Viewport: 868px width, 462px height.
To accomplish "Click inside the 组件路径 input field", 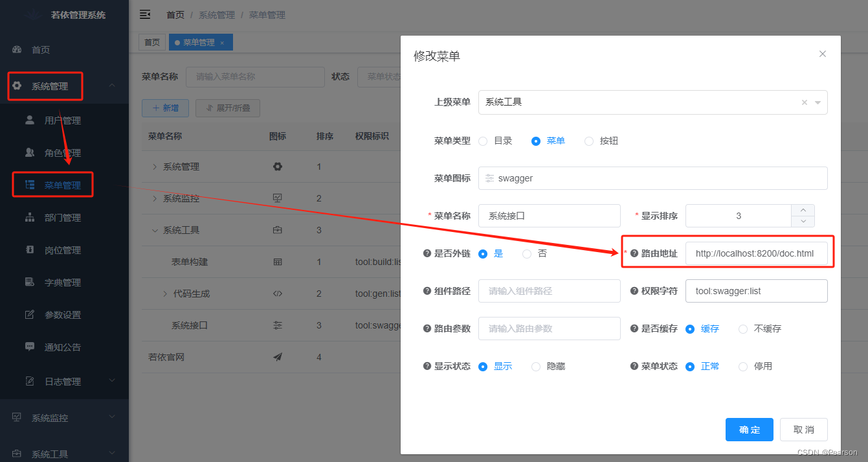I will (549, 291).
